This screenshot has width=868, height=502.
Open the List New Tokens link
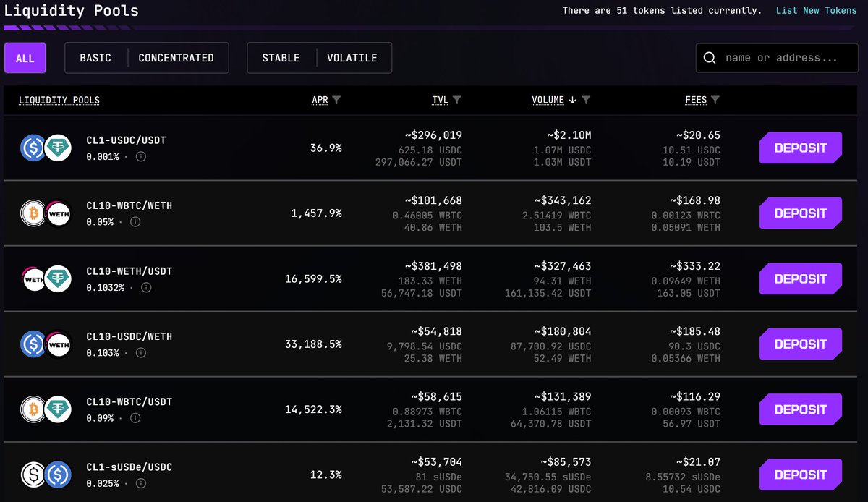click(816, 11)
